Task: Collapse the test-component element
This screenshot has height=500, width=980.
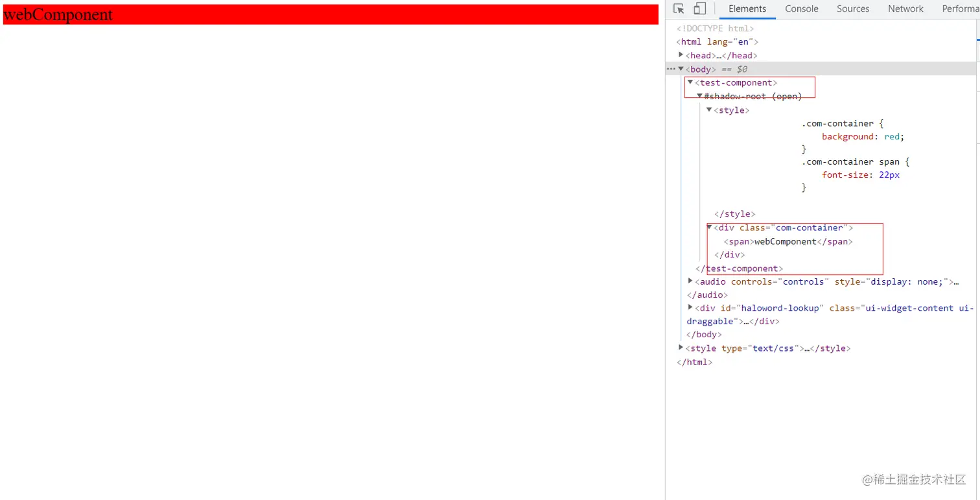Action: coord(690,82)
